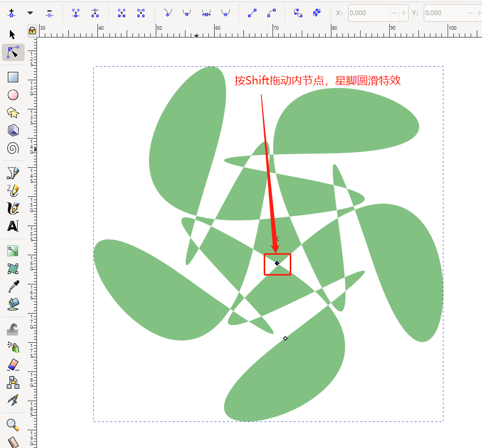Screen dimensions: 482x448
Task: Select the Rectangle tool
Action: point(13,77)
